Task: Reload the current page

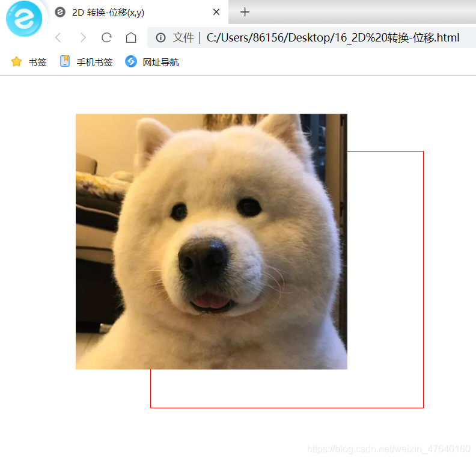Action: [106, 38]
